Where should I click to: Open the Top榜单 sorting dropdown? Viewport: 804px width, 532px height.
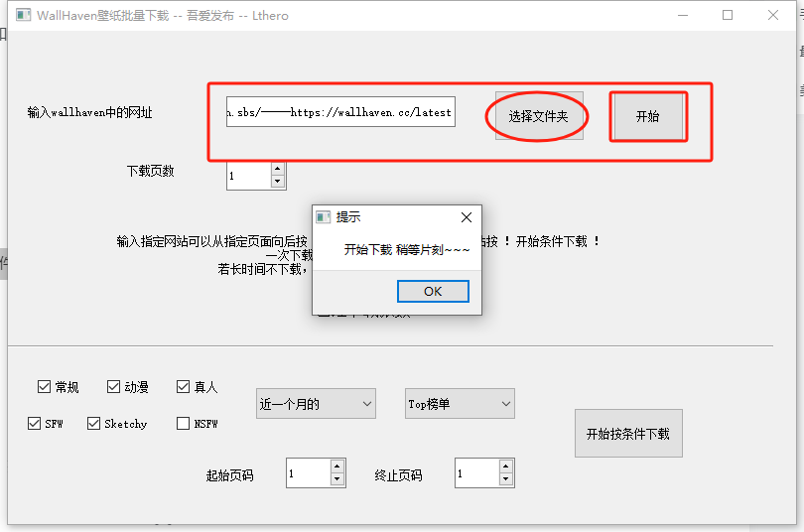pos(460,404)
